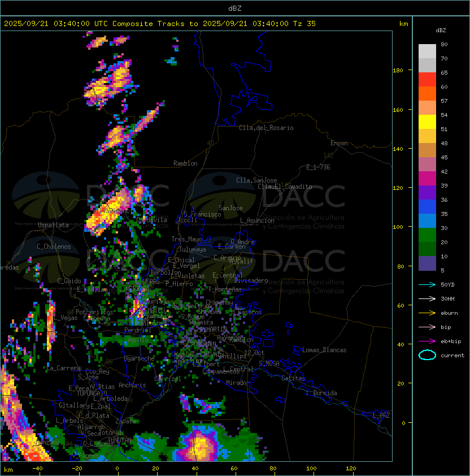
Task: Click the E_1-736 label
Action: [x=318, y=167]
